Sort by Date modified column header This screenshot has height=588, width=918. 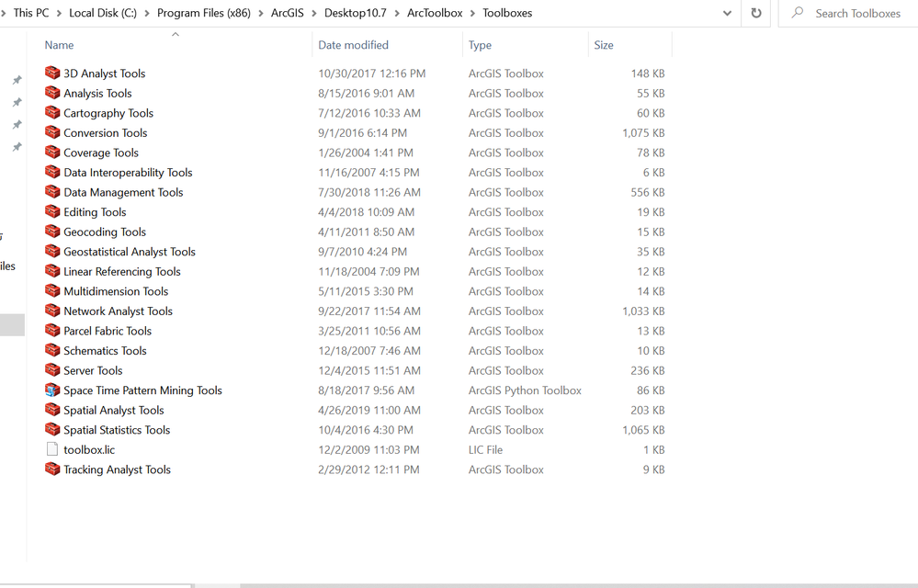353,45
